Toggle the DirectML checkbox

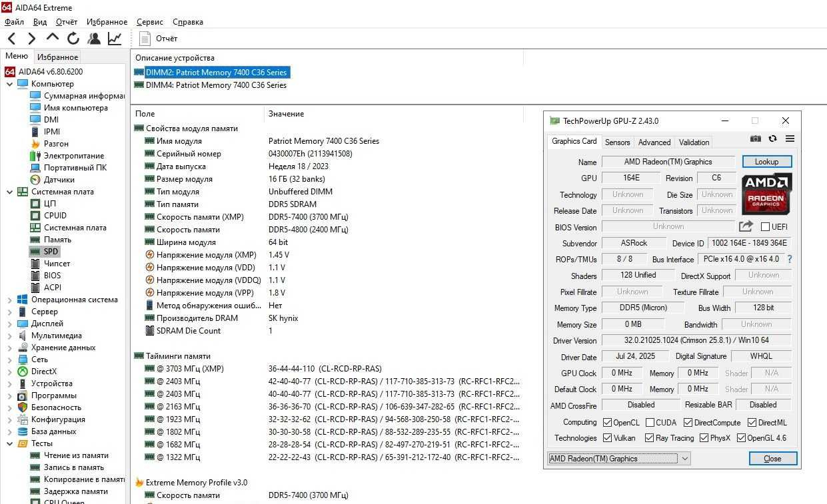pos(752,422)
